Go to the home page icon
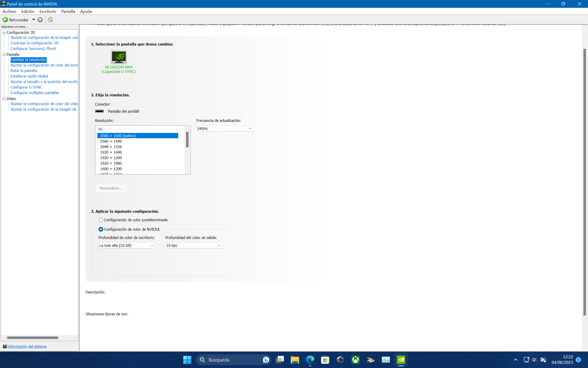 coord(50,20)
